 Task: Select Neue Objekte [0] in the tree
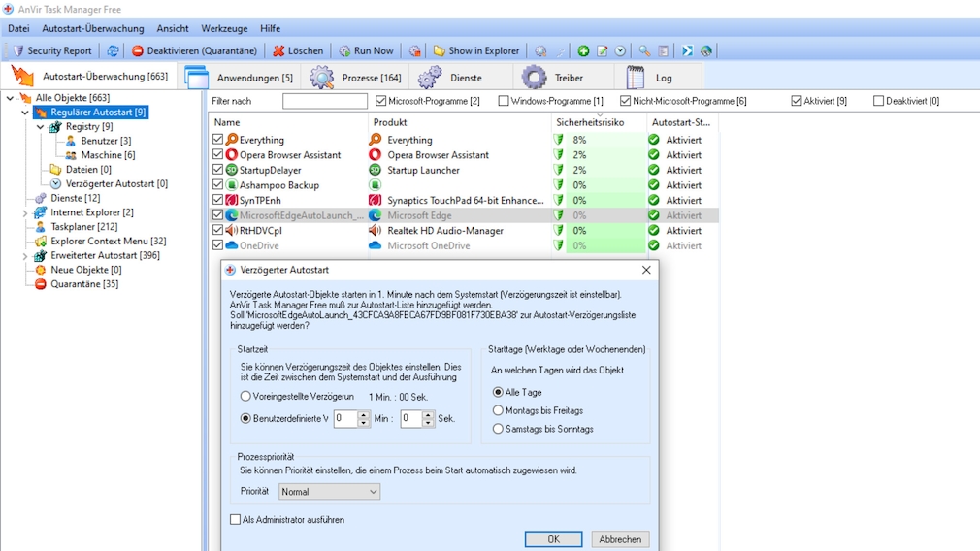pos(85,270)
